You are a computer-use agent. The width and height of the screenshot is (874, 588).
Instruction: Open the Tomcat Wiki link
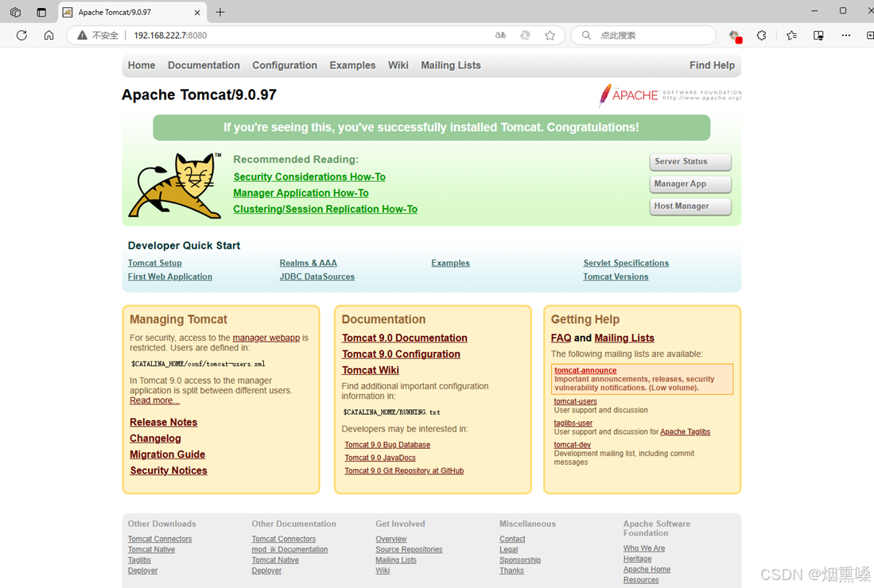click(371, 370)
